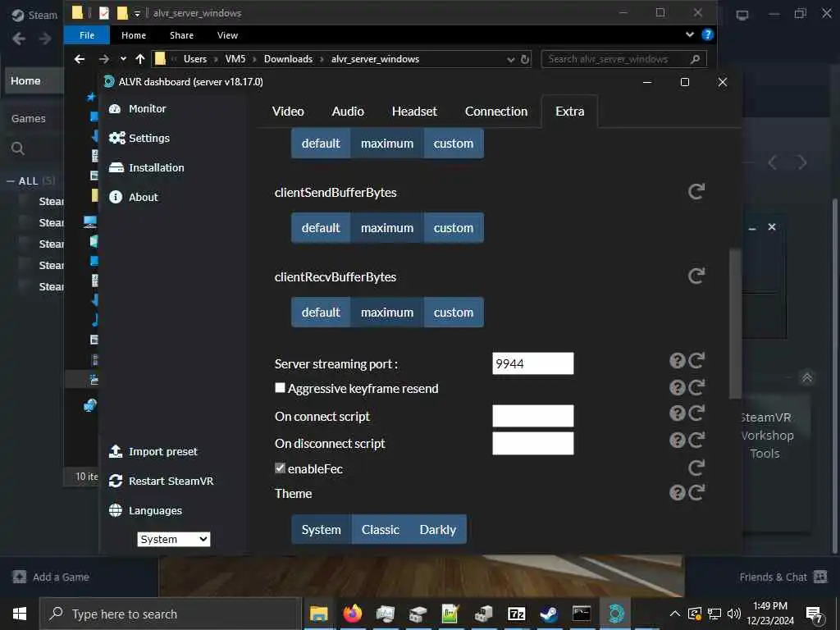Image resolution: width=840 pixels, height=630 pixels.
Task: Select the Extra tab
Action: tap(569, 112)
